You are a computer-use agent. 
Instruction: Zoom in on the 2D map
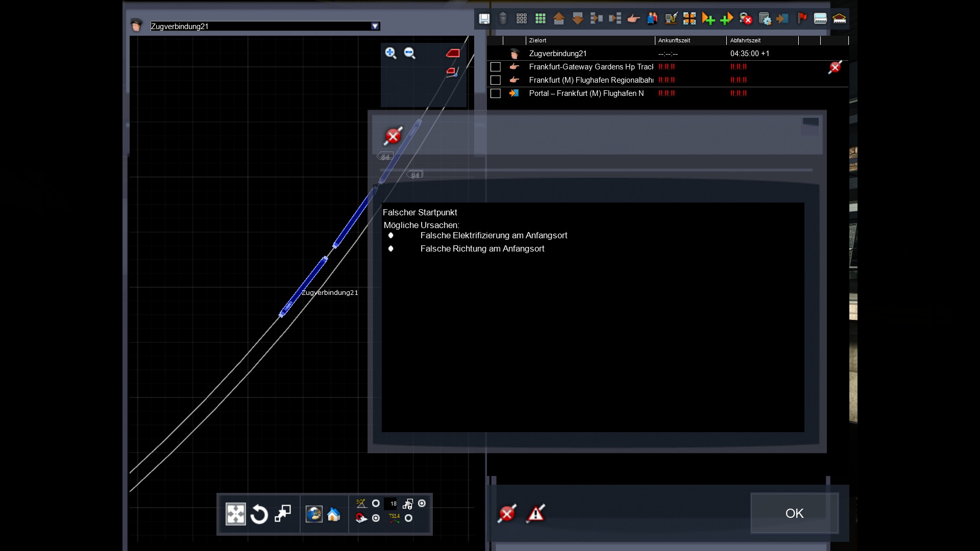[x=390, y=53]
